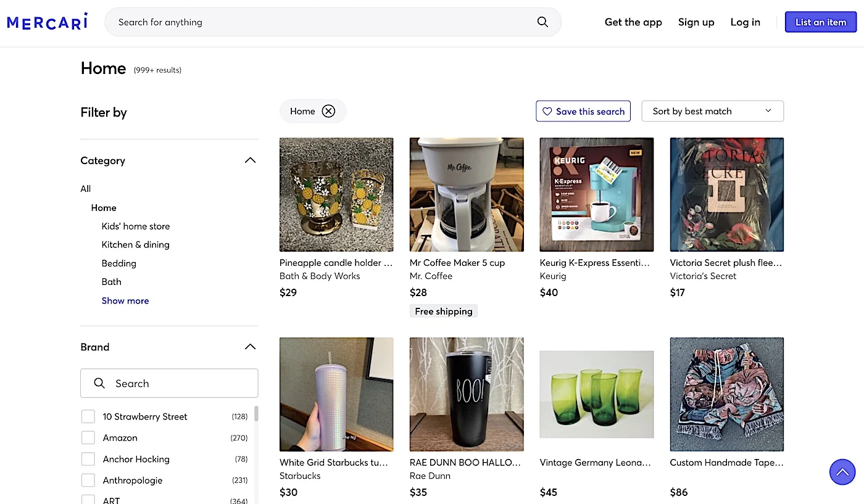Collapse the Brand filter section
This screenshot has height=504, width=864.
coord(250,347)
